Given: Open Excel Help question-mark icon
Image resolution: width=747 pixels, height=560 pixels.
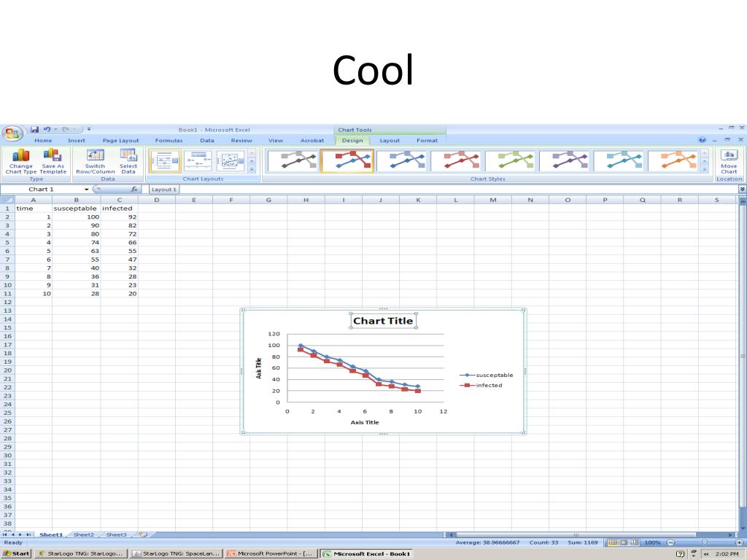Looking at the screenshot, I should [x=702, y=140].
